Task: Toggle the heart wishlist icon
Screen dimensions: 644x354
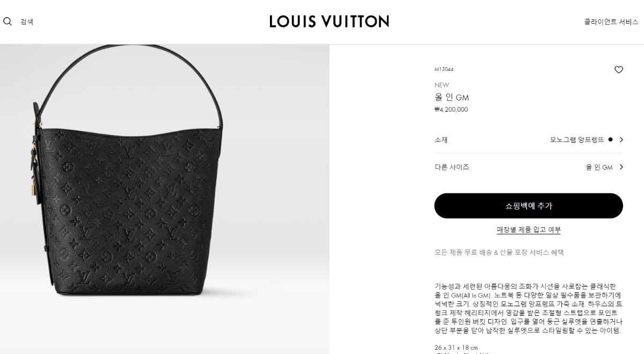Action: tap(619, 70)
